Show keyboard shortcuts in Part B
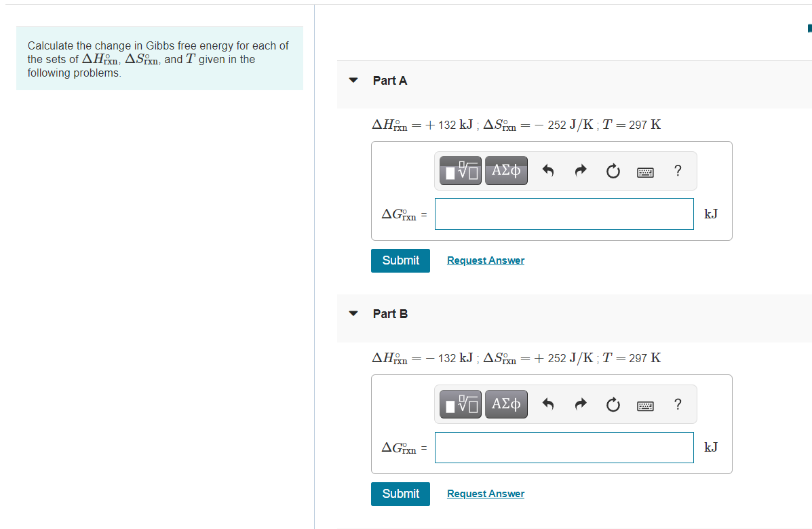This screenshot has height=529, width=812. click(x=645, y=406)
